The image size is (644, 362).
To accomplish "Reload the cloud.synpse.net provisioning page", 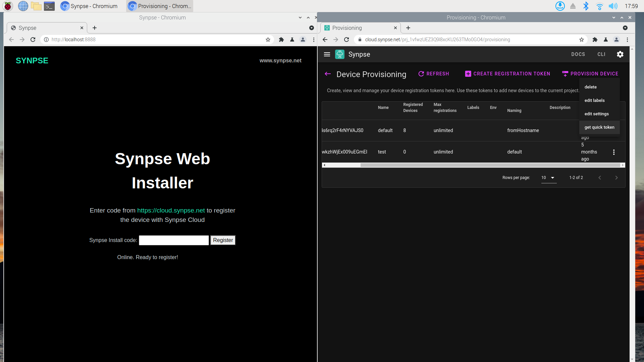I will [x=346, y=40].
